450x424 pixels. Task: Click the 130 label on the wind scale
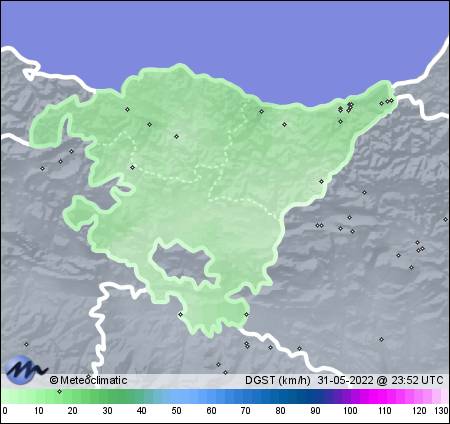pos(441,411)
